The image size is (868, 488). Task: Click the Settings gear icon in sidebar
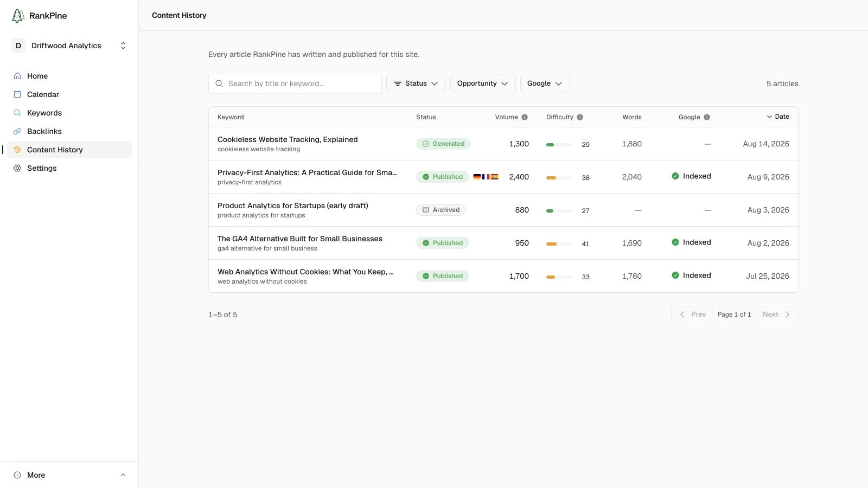tap(17, 168)
